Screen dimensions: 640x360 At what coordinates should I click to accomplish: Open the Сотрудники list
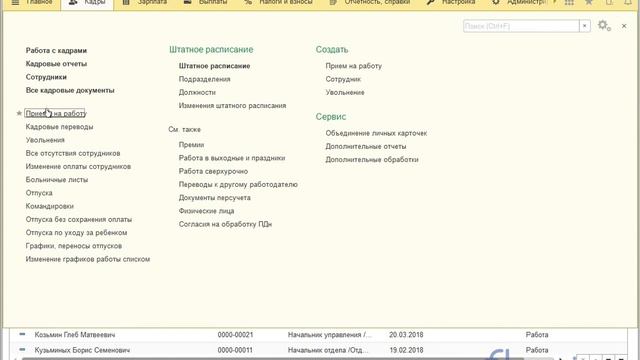pyautogui.click(x=46, y=77)
